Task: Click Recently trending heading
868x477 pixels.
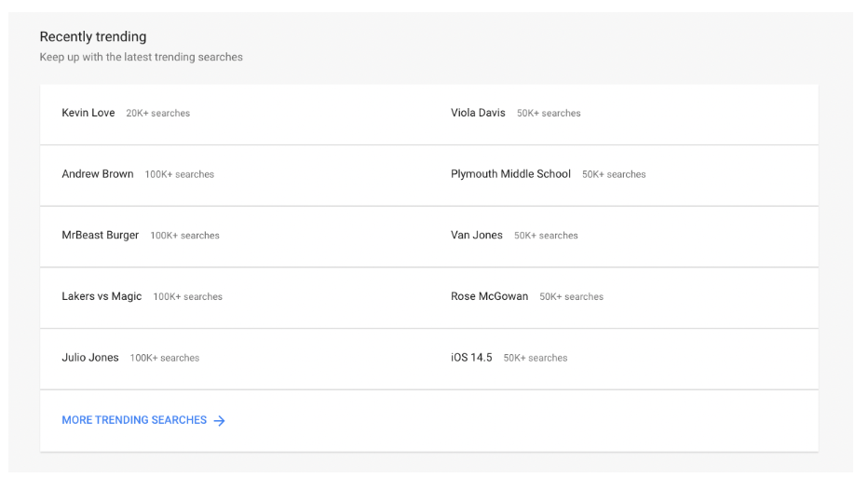Action: coord(93,37)
